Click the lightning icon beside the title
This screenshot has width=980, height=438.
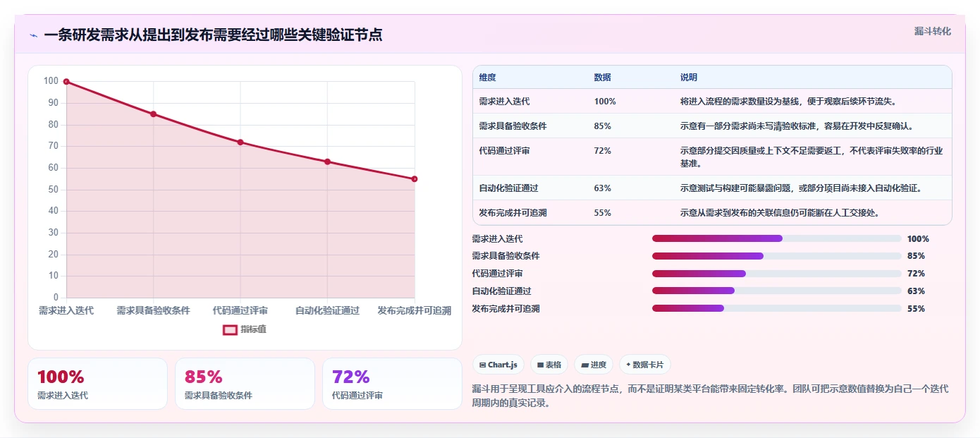pyautogui.click(x=34, y=35)
